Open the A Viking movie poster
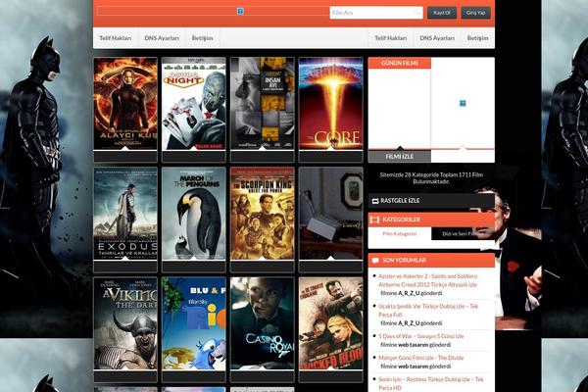This screenshot has width=588, height=392. [x=125, y=323]
